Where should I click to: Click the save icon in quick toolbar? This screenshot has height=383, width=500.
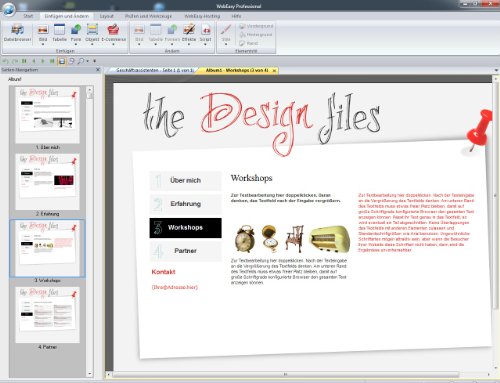(x=62, y=61)
